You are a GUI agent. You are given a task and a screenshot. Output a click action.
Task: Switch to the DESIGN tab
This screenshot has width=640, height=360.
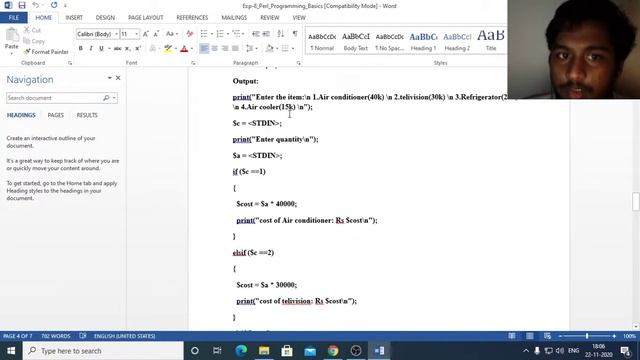105,18
